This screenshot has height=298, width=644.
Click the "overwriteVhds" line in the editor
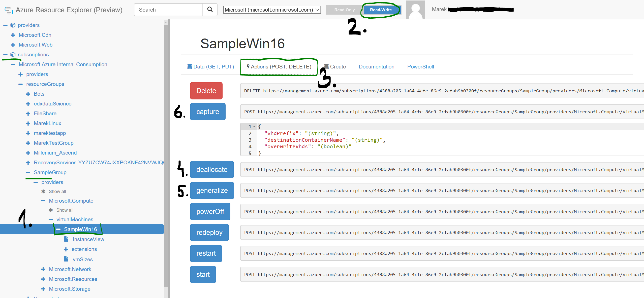point(308,146)
